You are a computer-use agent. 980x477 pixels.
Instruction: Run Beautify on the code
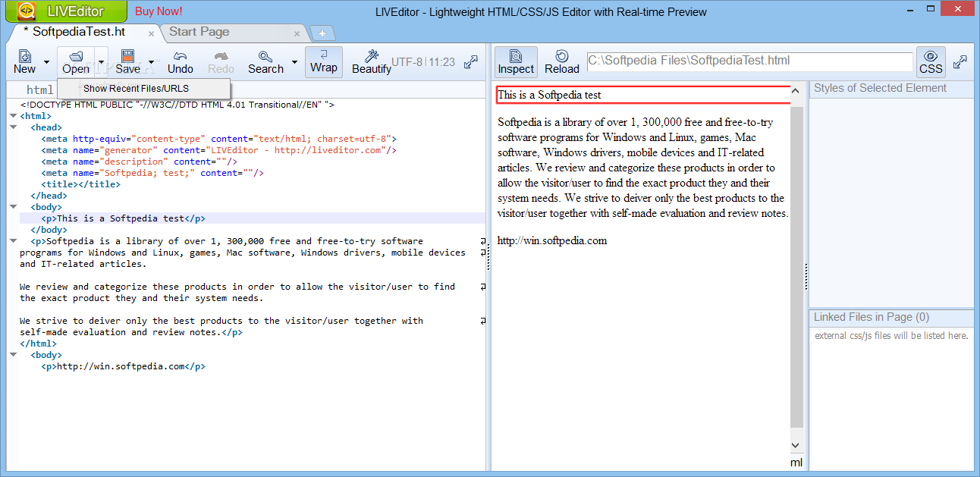371,62
